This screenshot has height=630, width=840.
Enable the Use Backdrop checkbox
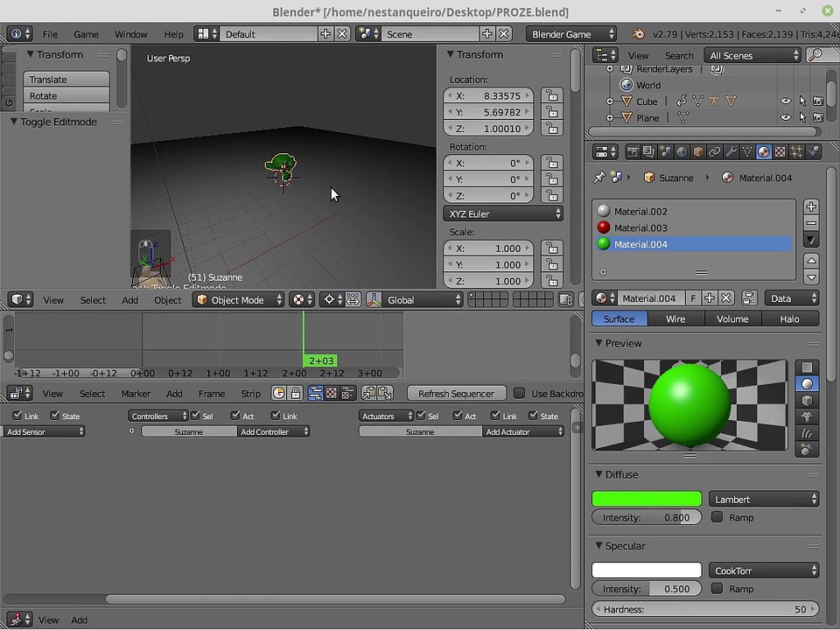519,393
